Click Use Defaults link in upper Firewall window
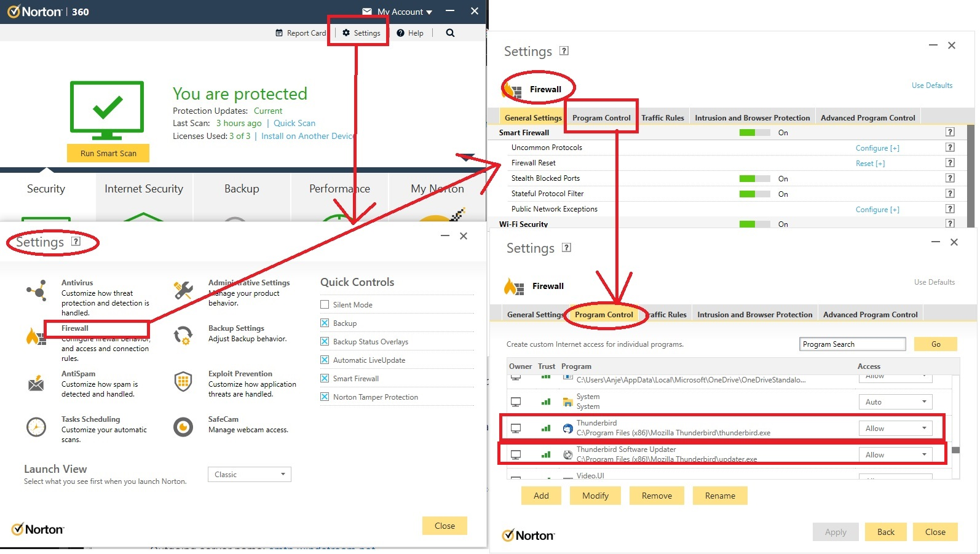980x554 pixels. tap(932, 85)
